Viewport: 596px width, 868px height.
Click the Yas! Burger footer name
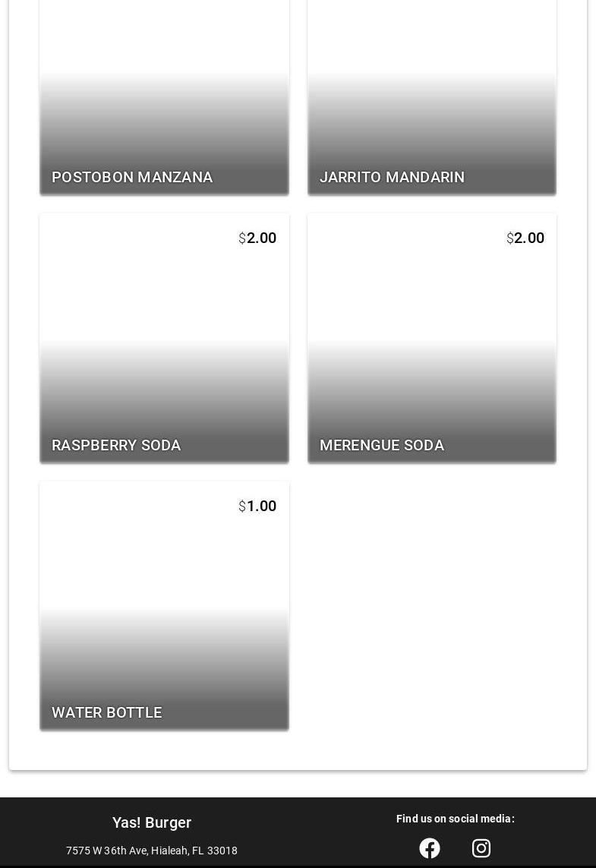pyautogui.click(x=152, y=822)
